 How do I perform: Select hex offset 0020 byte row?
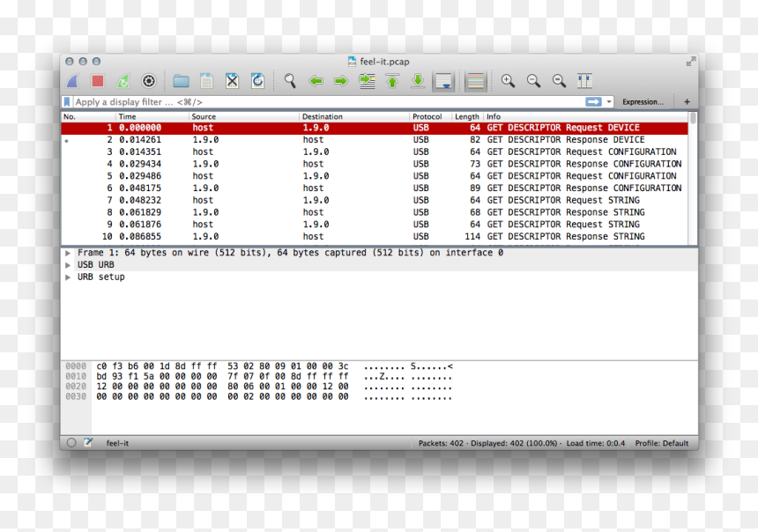(x=259, y=387)
